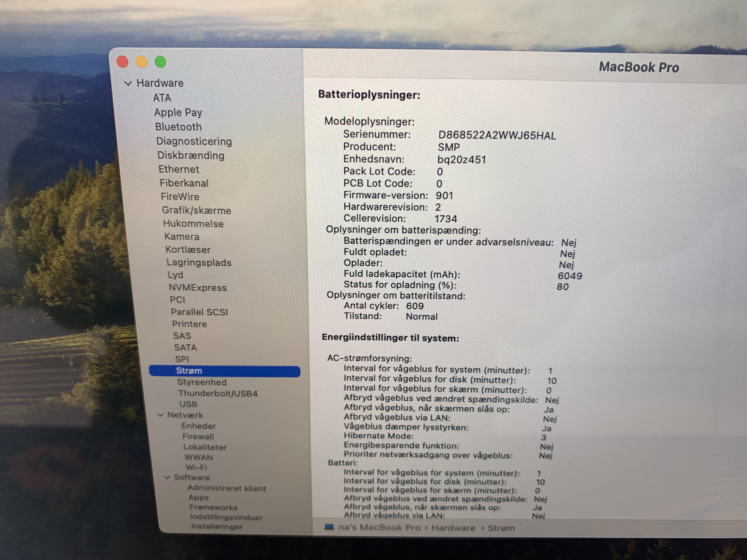
Task: Click Strøm in the bottom path bar
Action: (x=501, y=528)
